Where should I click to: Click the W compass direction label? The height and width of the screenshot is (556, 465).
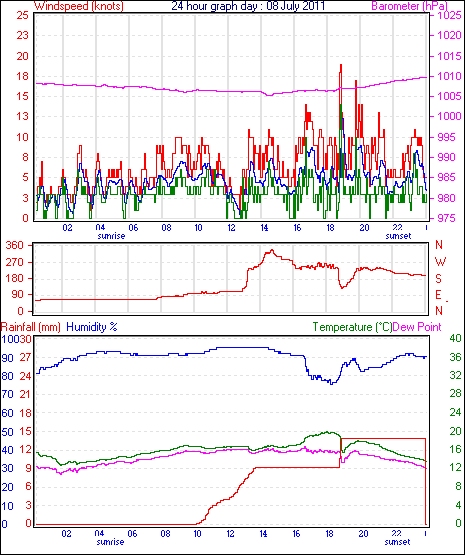[x=440, y=262]
